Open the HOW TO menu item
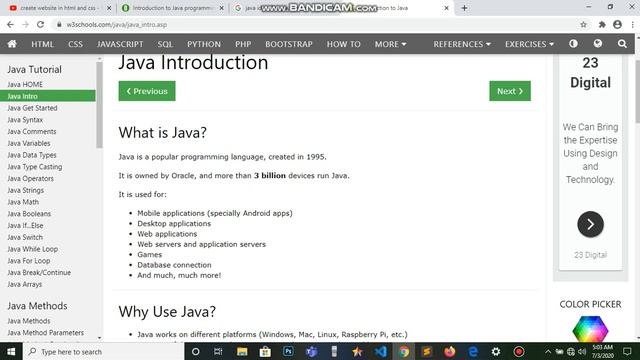This screenshot has height=360, width=640. tap(343, 44)
